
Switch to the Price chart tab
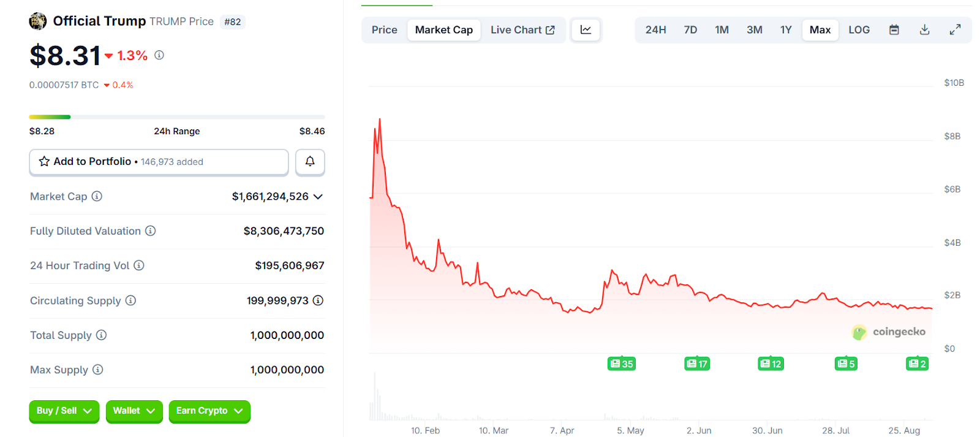(x=384, y=30)
